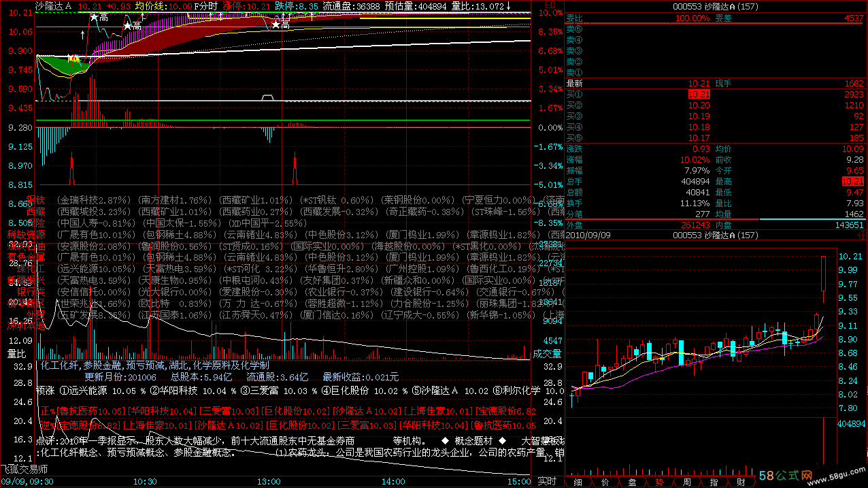Click the 10:30 time axis marker
This screenshot has width=868, height=488.
click(x=145, y=481)
